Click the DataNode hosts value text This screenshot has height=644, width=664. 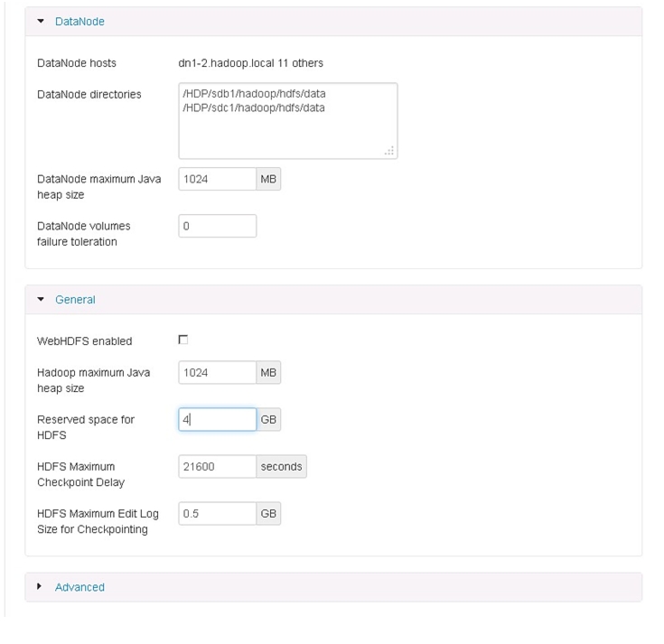[251, 63]
